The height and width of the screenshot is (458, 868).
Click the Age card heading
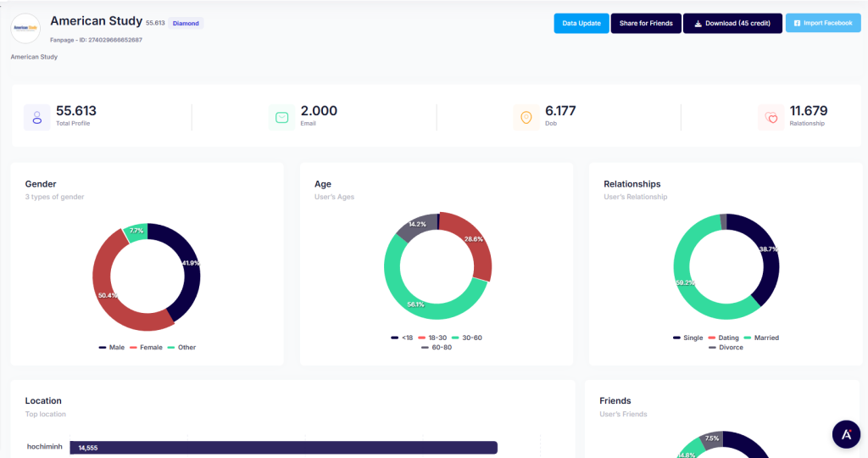tap(323, 184)
